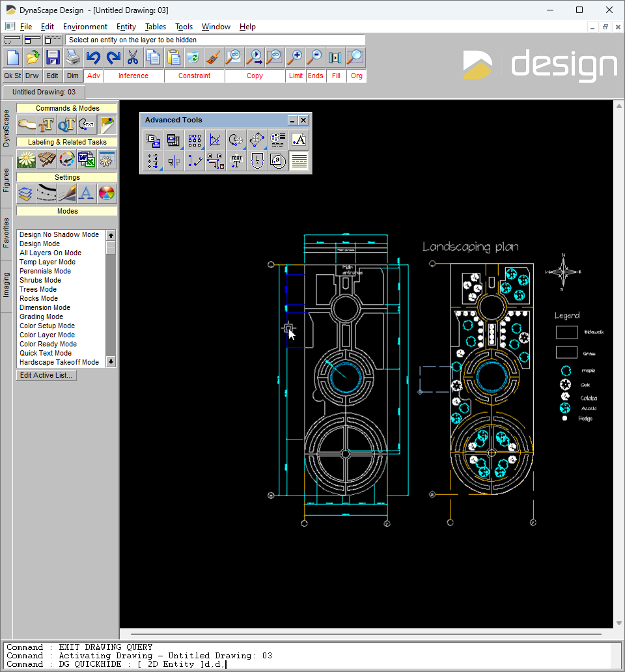625x672 pixels.
Task: Open the color wheel settings icon
Action: pos(106,193)
